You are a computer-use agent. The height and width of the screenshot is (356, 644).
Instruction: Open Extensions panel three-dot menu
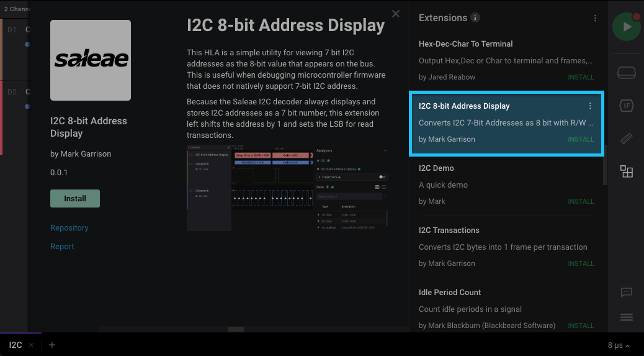tap(595, 19)
